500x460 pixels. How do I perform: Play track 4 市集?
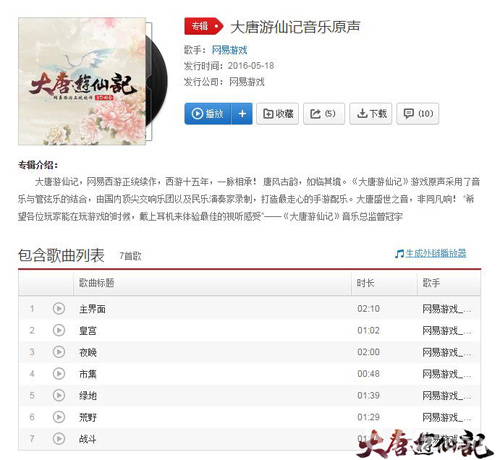[59, 374]
